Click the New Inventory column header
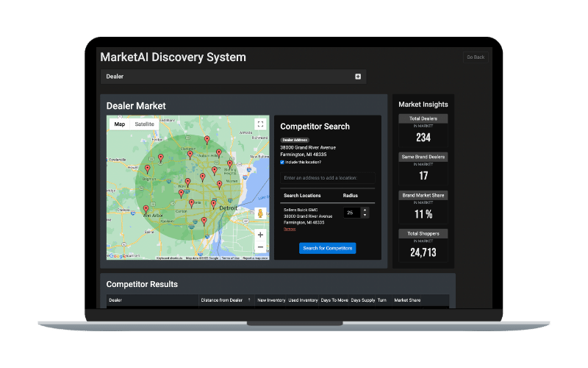This screenshot has height=368, width=588. [271, 300]
